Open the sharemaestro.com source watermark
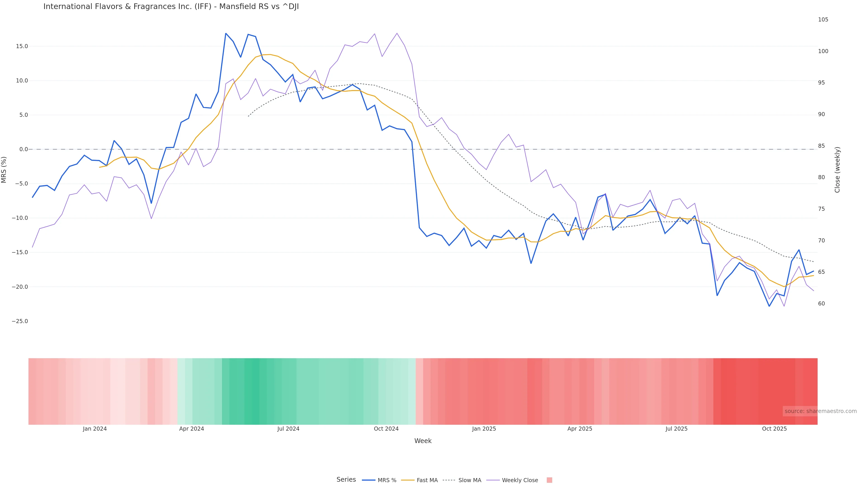This screenshot has height=488, width=868. tap(820, 411)
